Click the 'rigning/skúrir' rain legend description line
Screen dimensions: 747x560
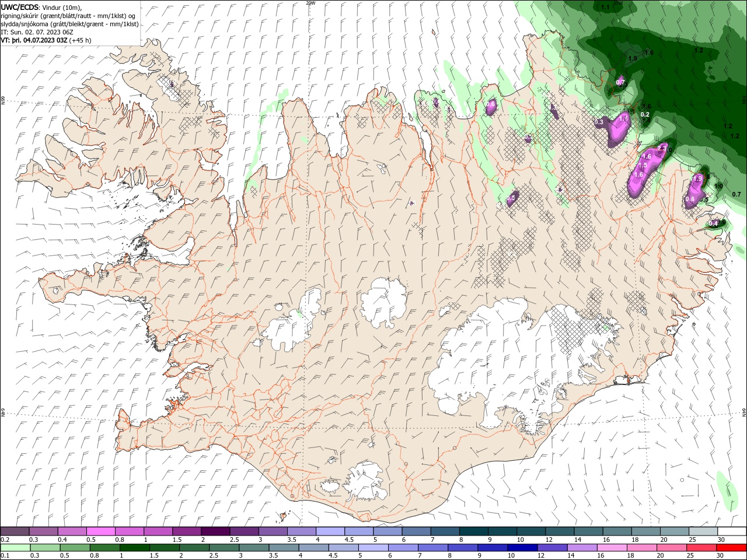click(68, 15)
